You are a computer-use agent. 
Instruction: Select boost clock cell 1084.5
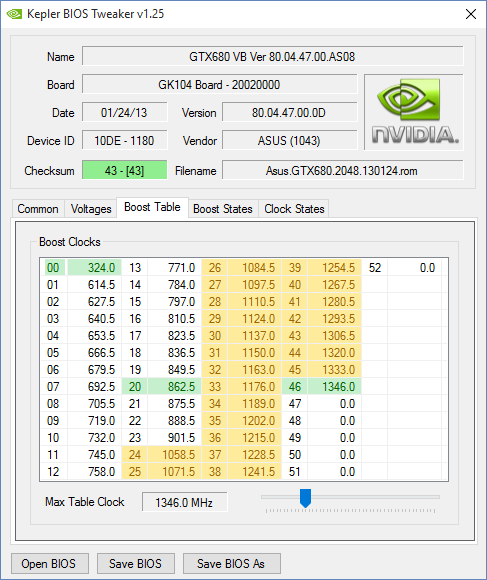click(x=255, y=267)
